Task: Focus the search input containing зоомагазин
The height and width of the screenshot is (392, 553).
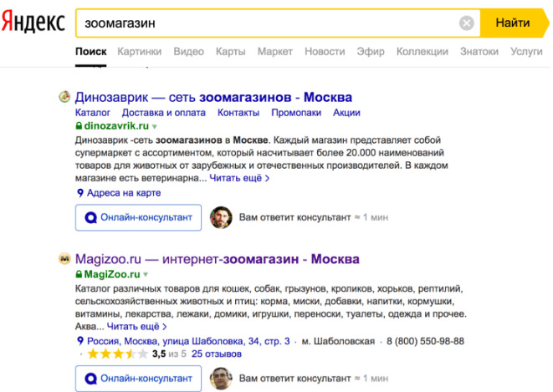Action: [x=268, y=23]
